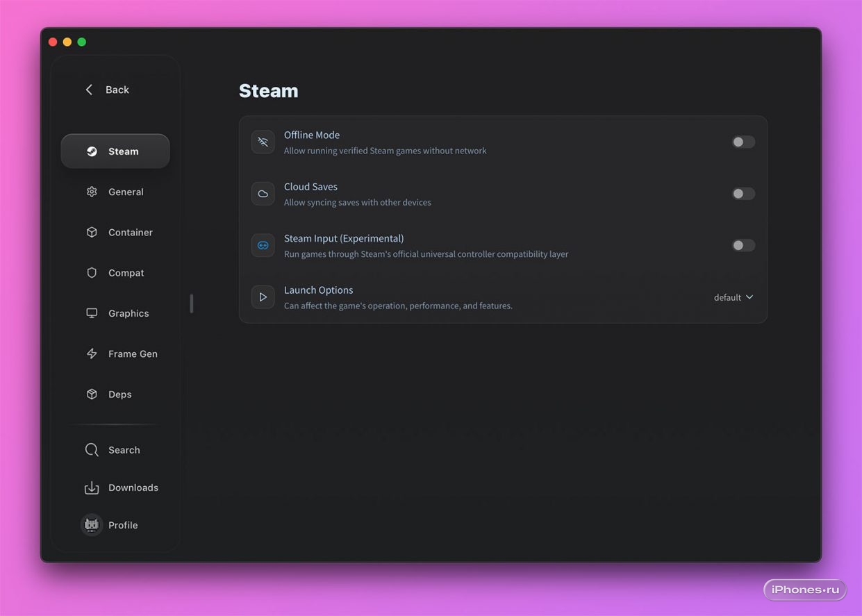The image size is (862, 616).
Task: Open Downloads label in sidebar
Action: pos(133,488)
